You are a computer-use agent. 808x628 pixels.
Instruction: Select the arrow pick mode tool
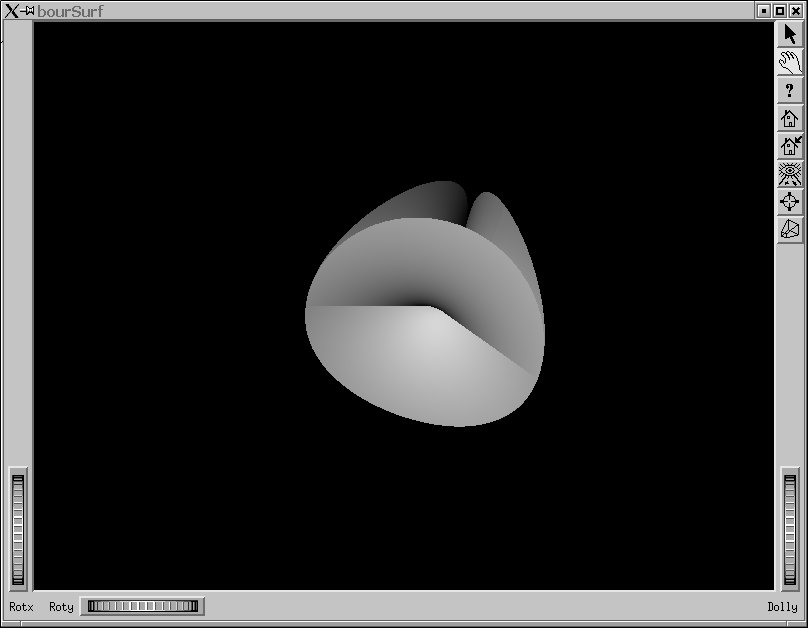pos(789,35)
